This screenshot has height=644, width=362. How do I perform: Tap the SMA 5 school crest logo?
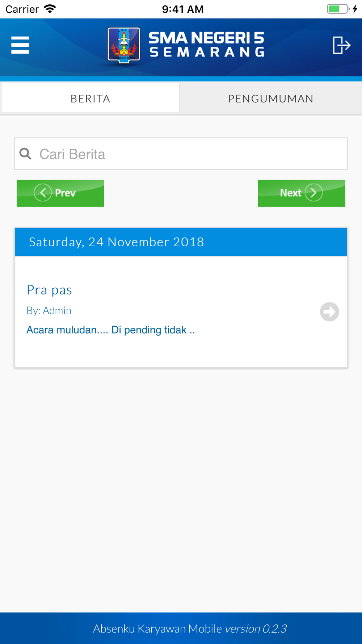point(124,46)
